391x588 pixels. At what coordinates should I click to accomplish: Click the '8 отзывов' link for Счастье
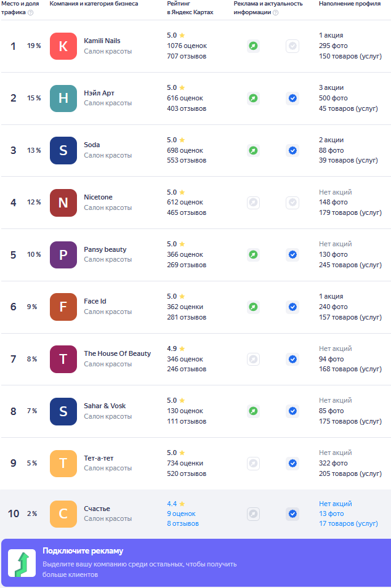click(183, 523)
